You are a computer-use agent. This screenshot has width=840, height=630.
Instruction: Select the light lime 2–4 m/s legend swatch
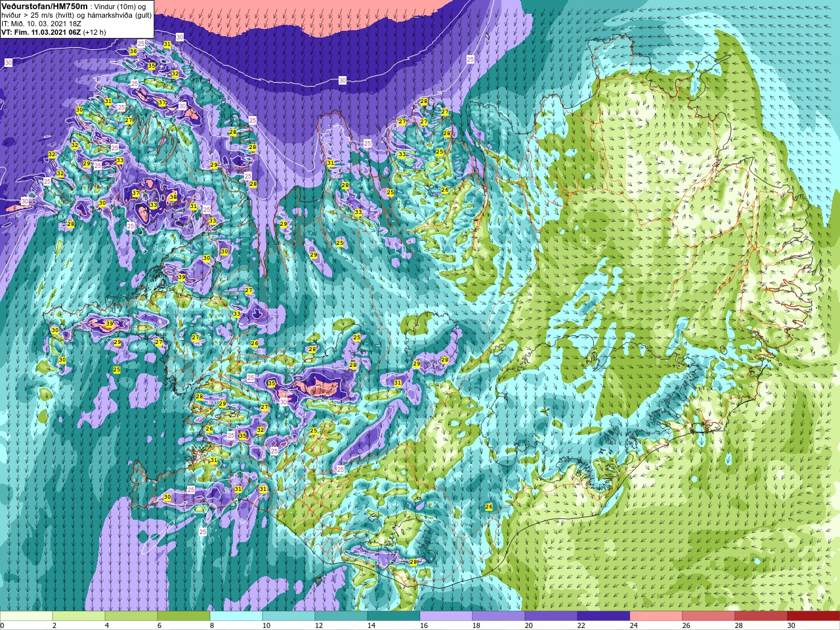[79, 616]
